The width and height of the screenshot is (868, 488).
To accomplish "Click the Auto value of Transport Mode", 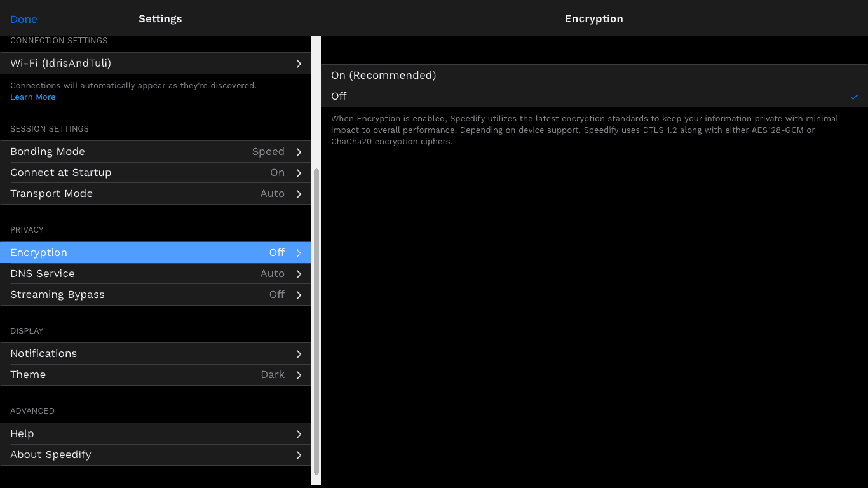I will [x=273, y=194].
